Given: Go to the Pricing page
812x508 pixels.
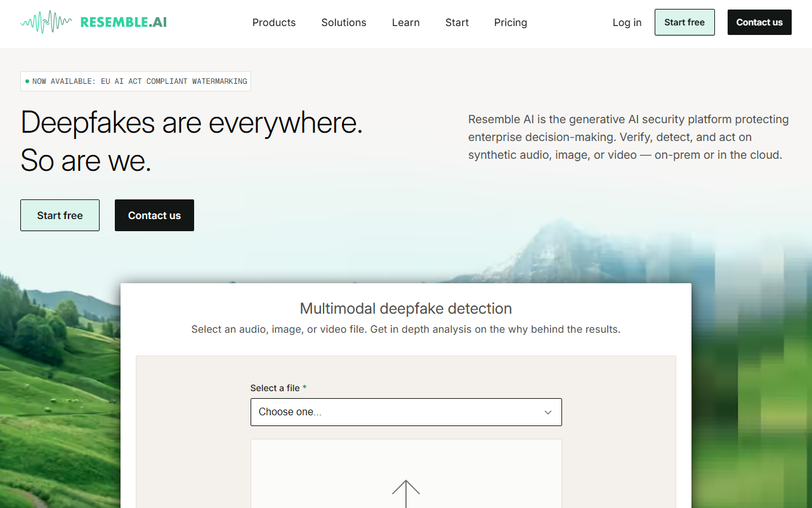Looking at the screenshot, I should tap(511, 22).
